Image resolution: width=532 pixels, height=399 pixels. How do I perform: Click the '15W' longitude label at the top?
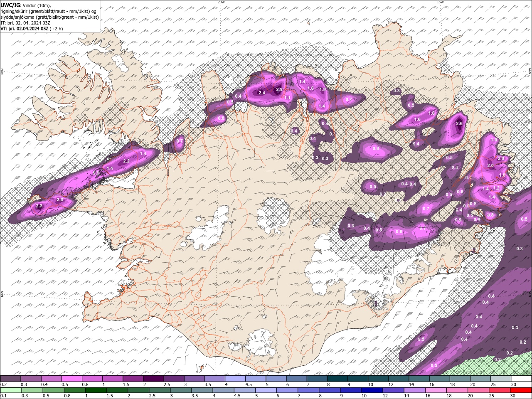440,2
